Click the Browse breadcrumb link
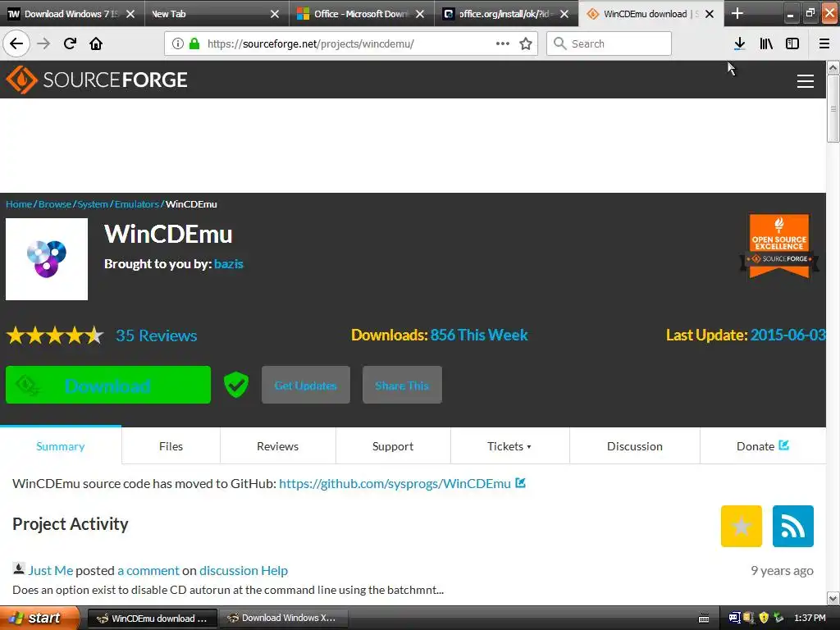840x630 pixels. pyautogui.click(x=55, y=204)
